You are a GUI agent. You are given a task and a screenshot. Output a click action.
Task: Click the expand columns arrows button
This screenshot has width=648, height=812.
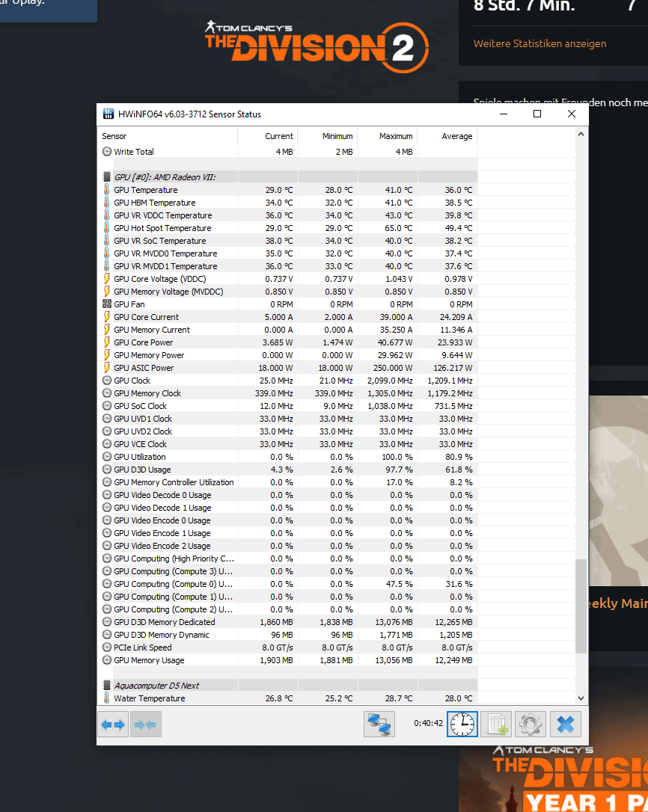113,724
